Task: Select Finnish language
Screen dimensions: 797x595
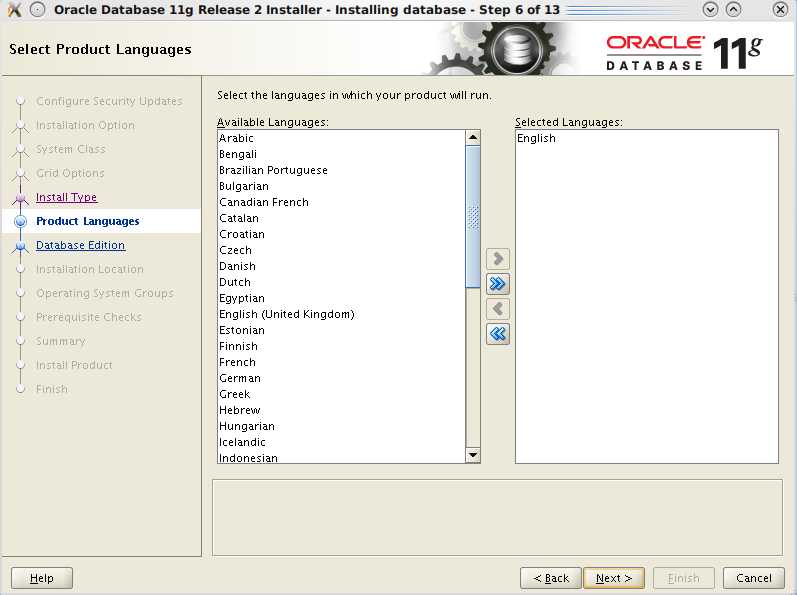Action: tap(341, 346)
